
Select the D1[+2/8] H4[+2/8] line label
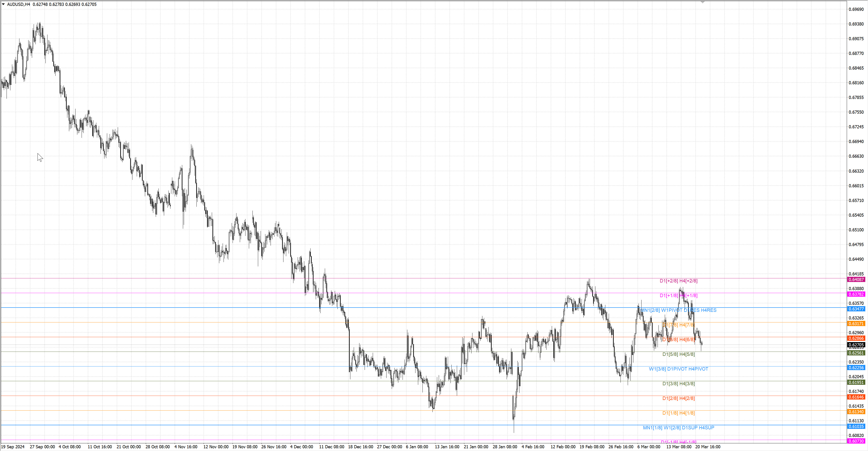point(678,281)
